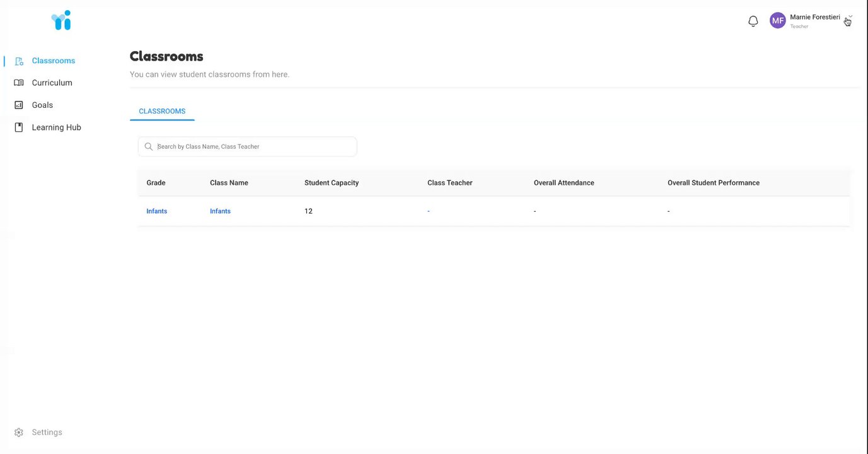Click the app logo in the sidebar
The image size is (868, 454).
pos(61,20)
